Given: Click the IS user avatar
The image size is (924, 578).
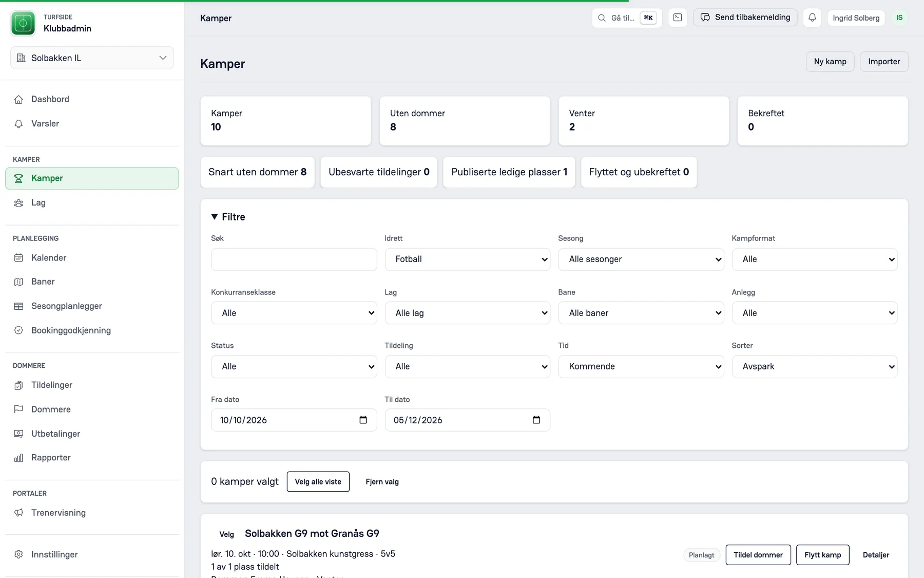Looking at the screenshot, I should tap(899, 18).
